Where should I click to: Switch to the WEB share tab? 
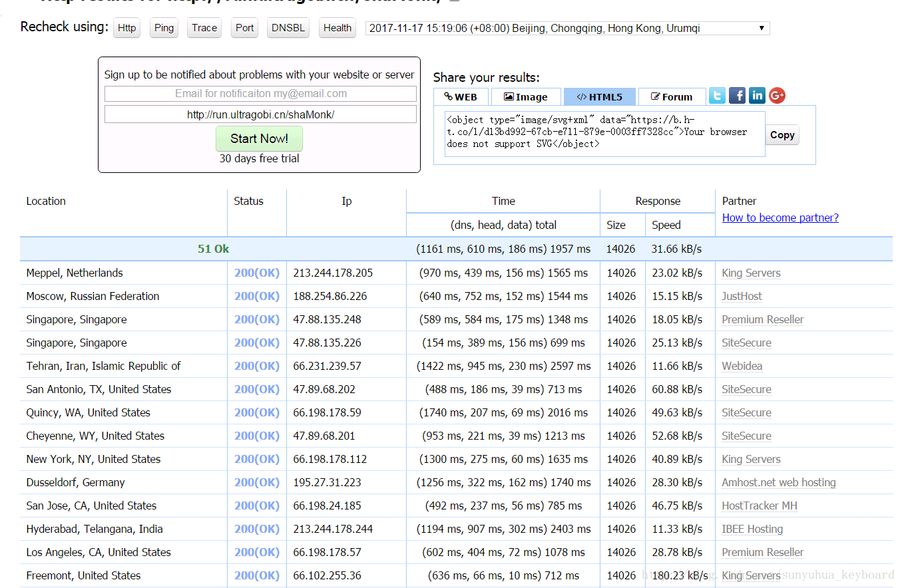461,97
